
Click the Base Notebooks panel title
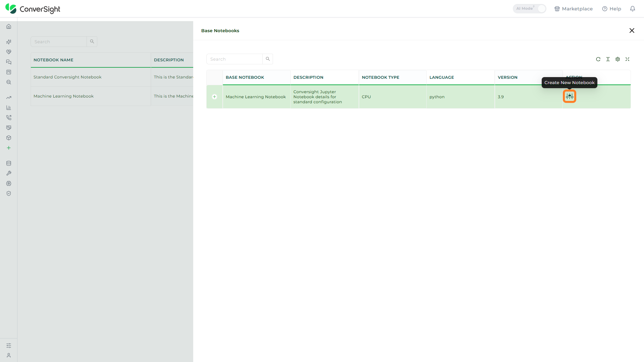(220, 31)
